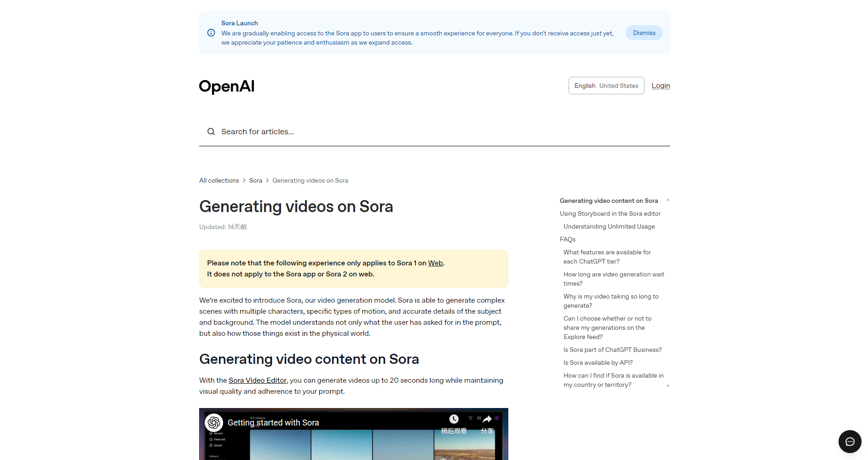Go to All collections in the breadcrumb

(219, 180)
